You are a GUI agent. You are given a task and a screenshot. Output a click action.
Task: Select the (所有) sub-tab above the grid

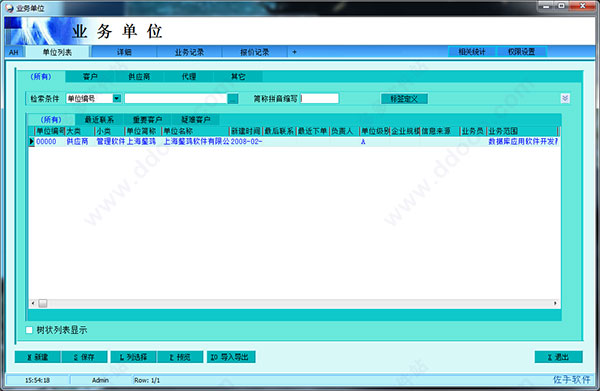(51, 120)
